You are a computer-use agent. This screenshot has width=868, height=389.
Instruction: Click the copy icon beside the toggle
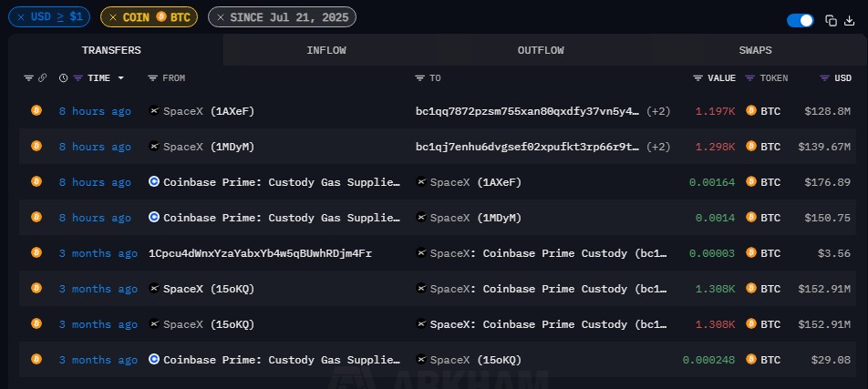(x=831, y=20)
